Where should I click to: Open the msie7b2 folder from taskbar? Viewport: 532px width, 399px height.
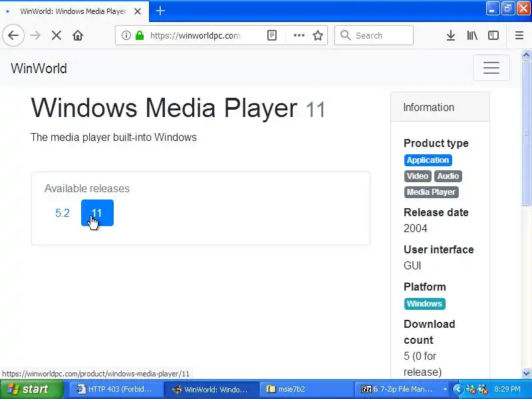pos(307,389)
